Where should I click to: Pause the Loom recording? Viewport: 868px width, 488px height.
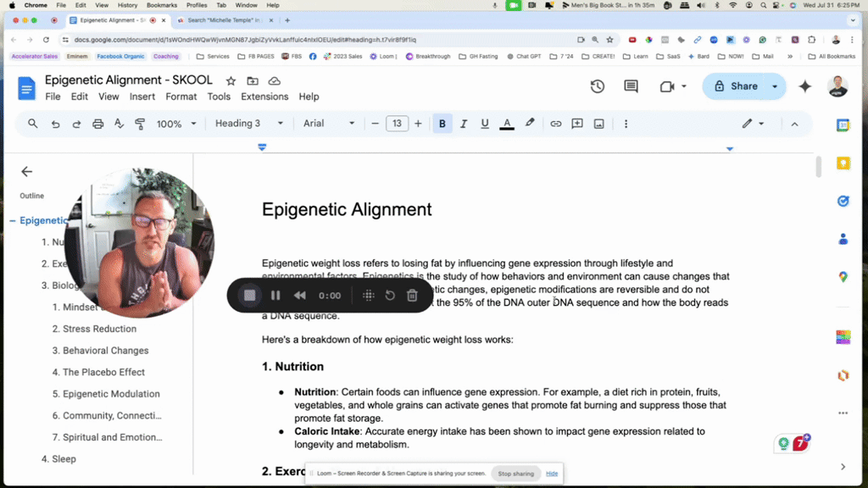click(x=275, y=296)
